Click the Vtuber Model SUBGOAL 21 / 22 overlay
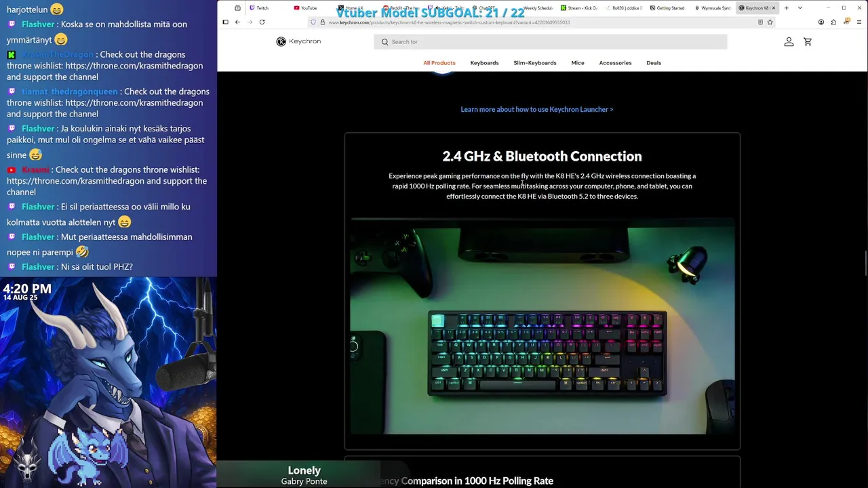The height and width of the screenshot is (488, 868). coord(430,13)
